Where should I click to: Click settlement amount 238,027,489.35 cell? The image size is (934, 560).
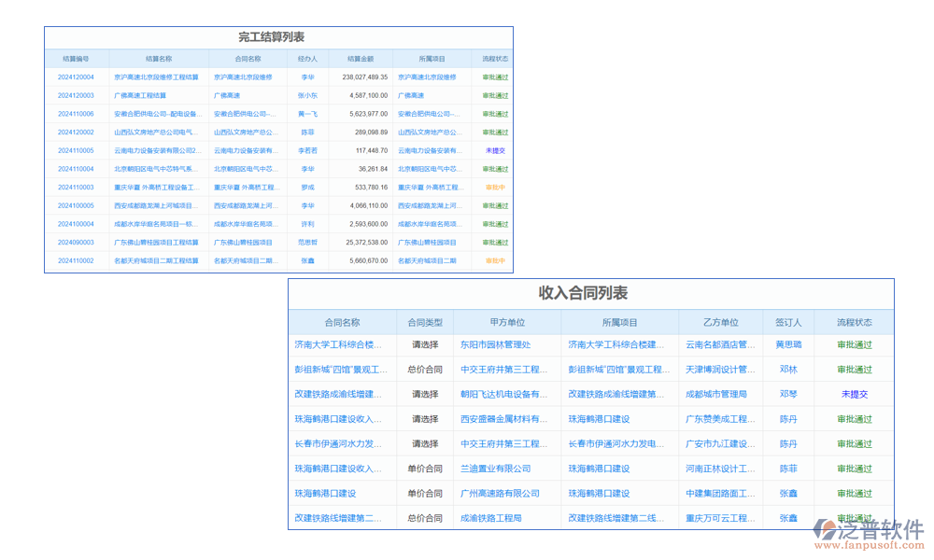coord(362,77)
